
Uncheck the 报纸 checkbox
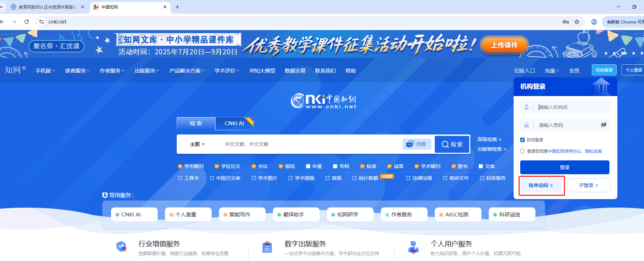[281, 166]
